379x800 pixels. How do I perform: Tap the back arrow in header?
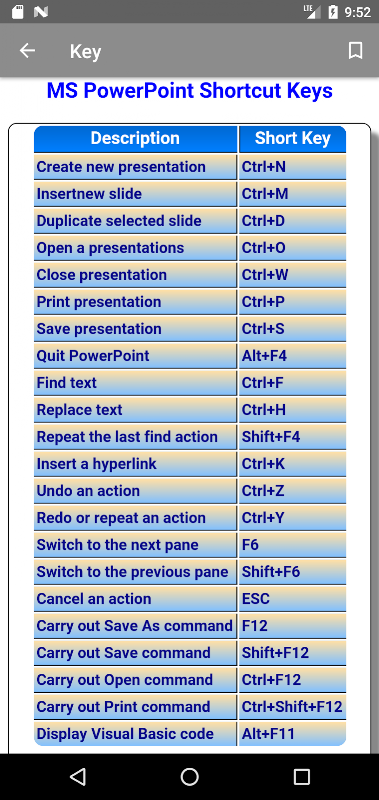pos(27,51)
